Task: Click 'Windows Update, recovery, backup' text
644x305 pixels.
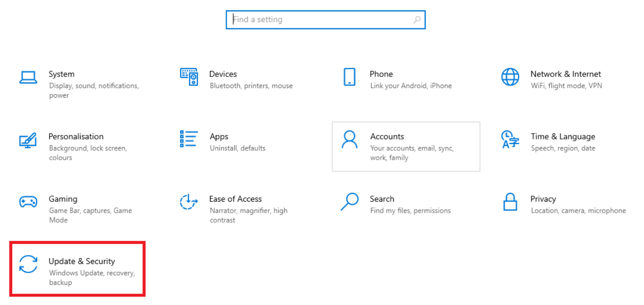Action: pos(92,278)
